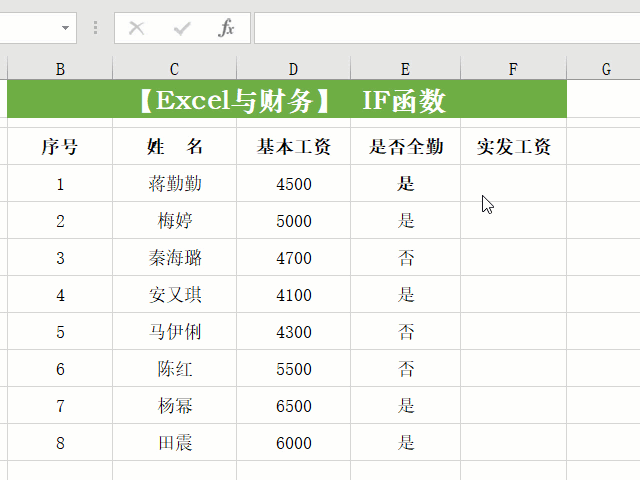Click the serial number cell 8
Screen dimensions: 640x480
60,442
